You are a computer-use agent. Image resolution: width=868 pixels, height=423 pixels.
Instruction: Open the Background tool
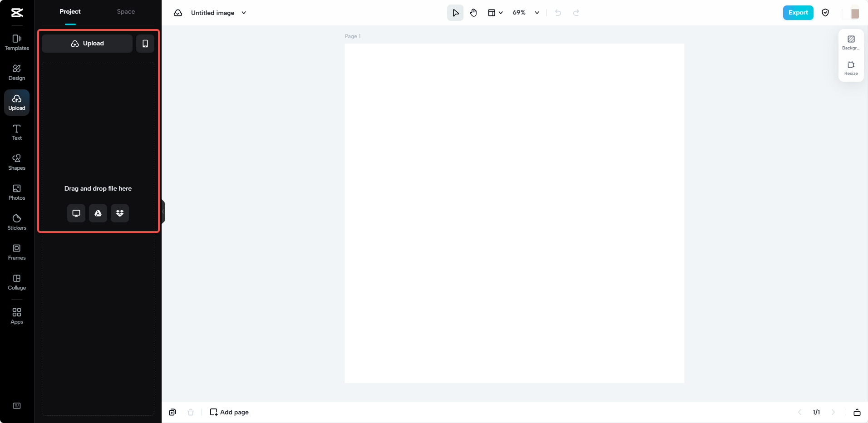pos(851,42)
